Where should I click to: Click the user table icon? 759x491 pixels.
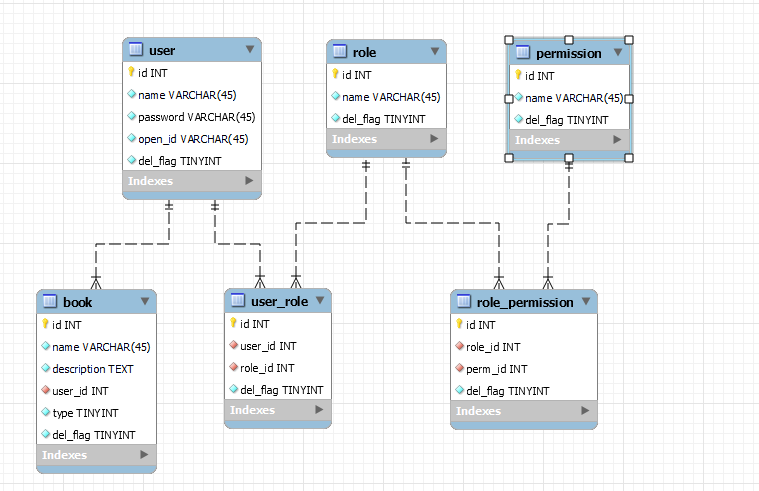(135, 50)
